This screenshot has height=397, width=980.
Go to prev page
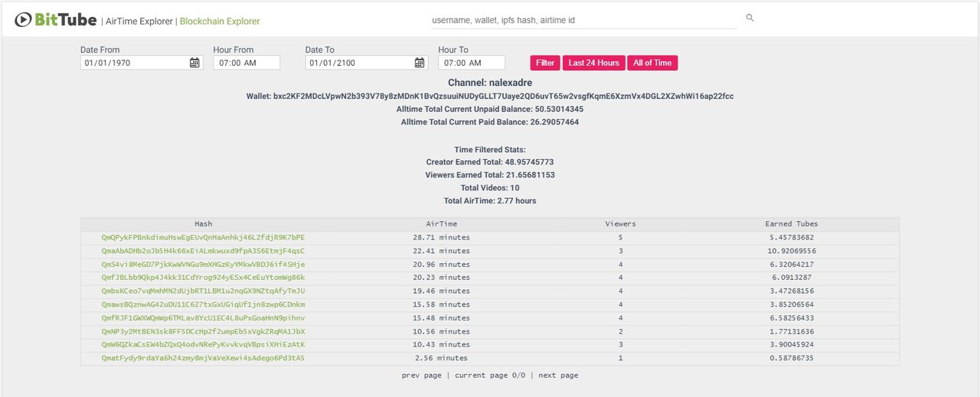(x=422, y=376)
